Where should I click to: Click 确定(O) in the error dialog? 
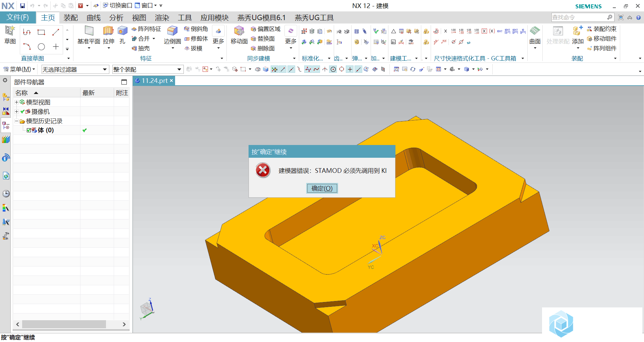tap(322, 188)
